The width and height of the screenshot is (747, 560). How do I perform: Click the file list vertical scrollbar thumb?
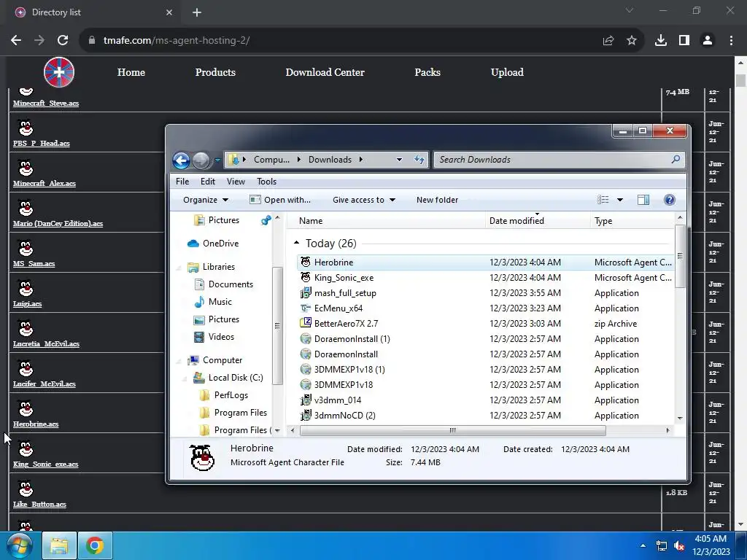[680, 256]
